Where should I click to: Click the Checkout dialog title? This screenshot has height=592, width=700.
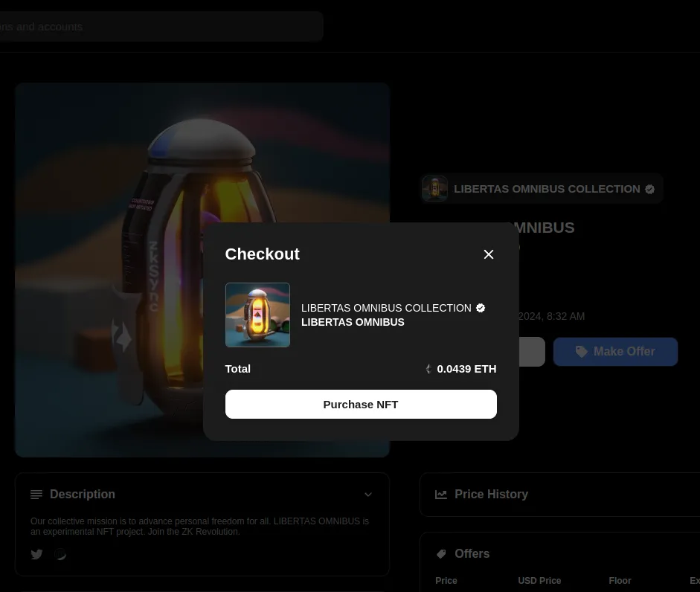(262, 254)
